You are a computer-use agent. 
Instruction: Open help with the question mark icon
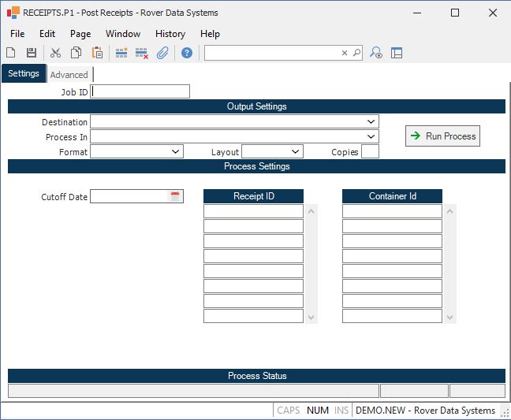pos(187,53)
